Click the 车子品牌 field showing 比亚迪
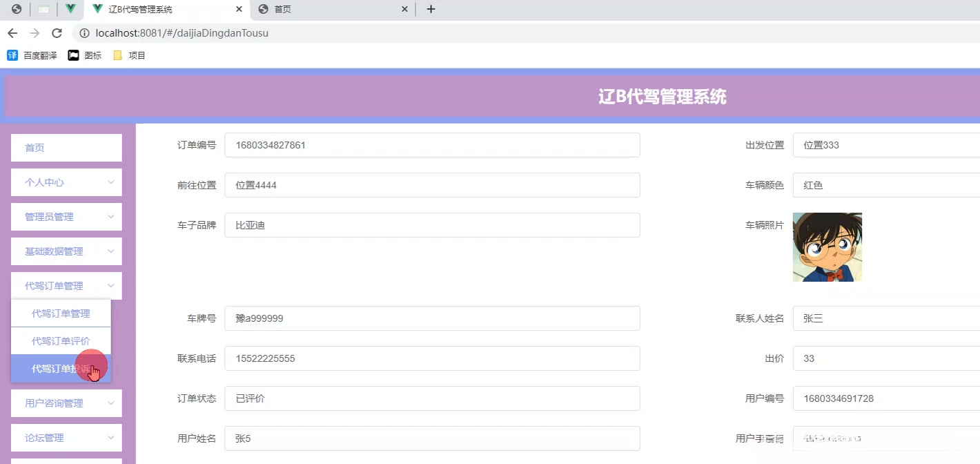The height and width of the screenshot is (464, 980). (x=432, y=225)
